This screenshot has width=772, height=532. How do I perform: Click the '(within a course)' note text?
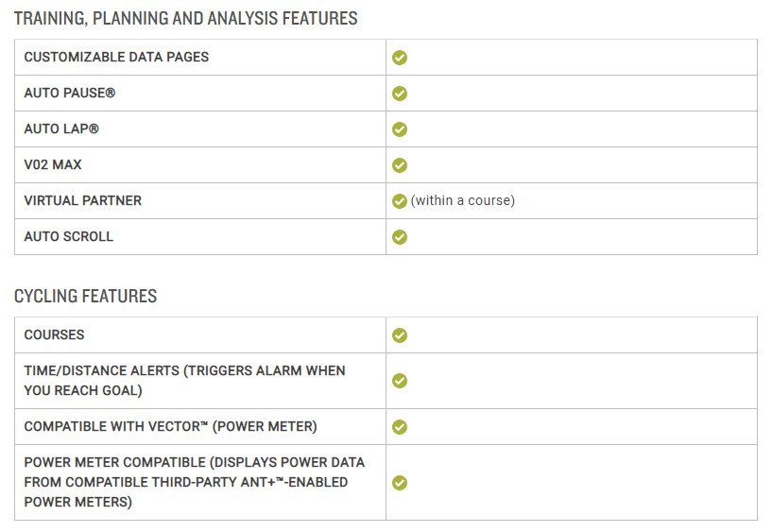463,200
